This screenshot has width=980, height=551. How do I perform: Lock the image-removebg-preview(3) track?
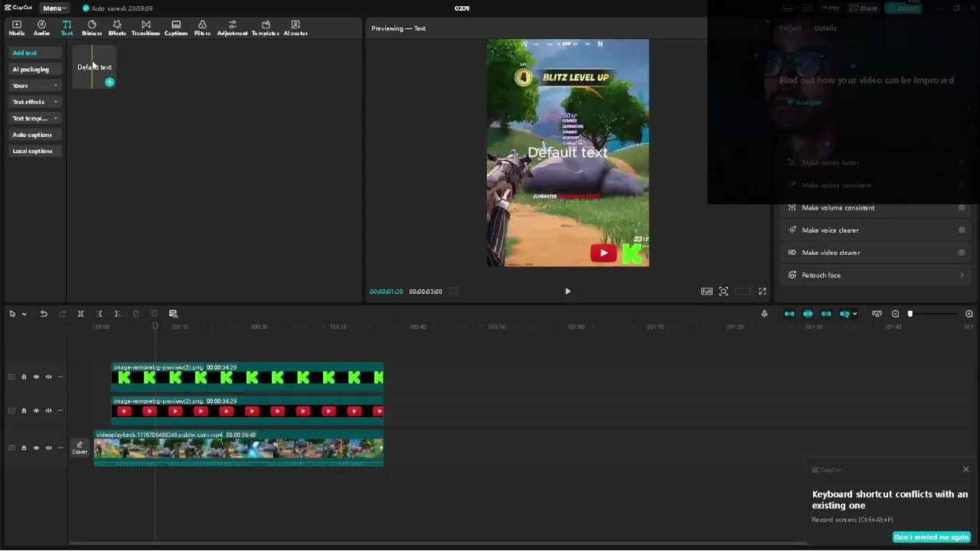pos(24,377)
